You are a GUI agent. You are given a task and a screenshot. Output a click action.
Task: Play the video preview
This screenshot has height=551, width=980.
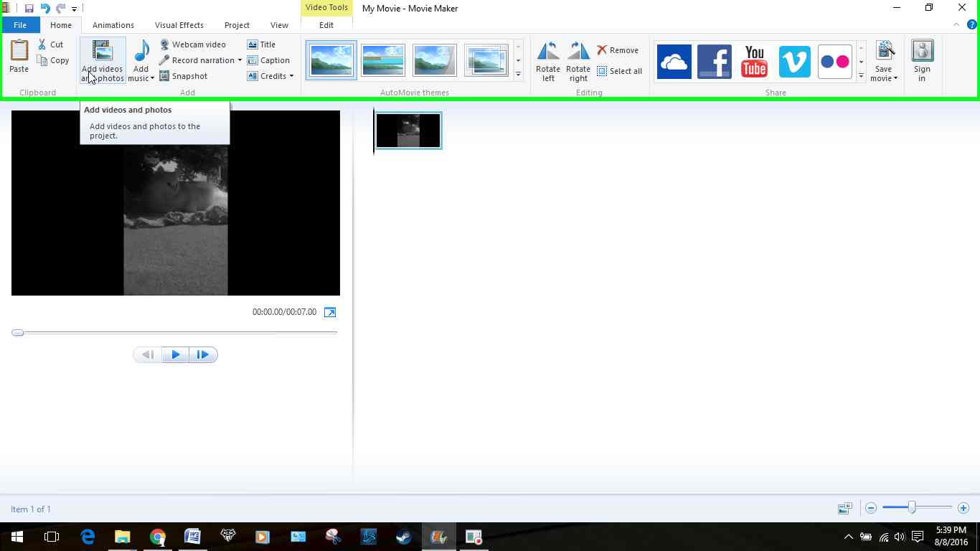176,354
